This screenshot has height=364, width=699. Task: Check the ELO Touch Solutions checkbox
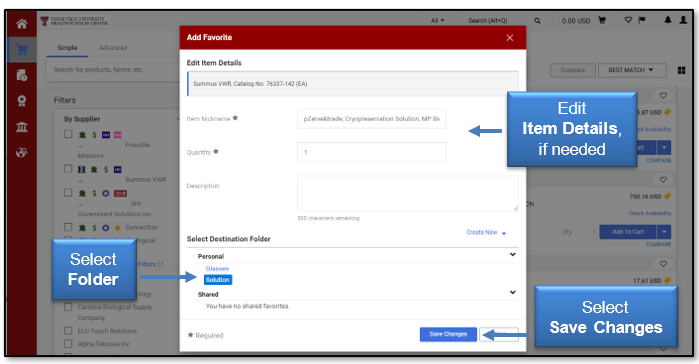tap(68, 331)
